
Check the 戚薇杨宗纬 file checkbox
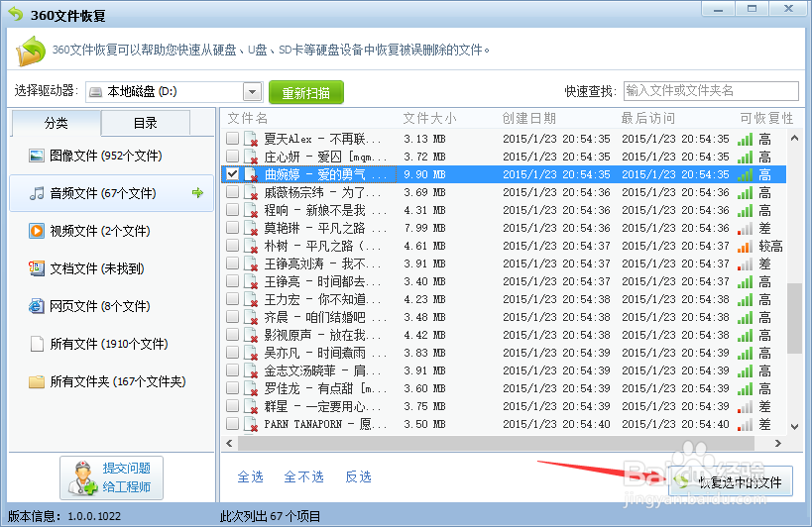pyautogui.click(x=233, y=192)
